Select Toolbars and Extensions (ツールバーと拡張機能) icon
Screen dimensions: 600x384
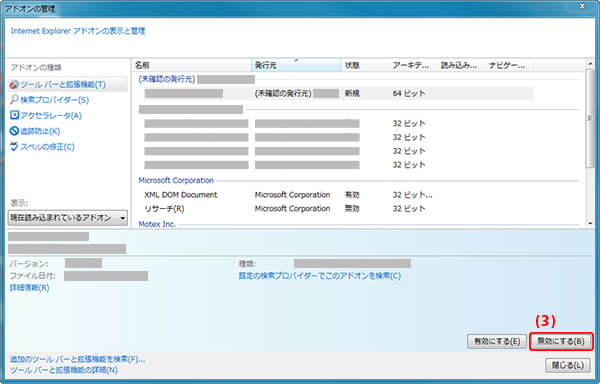(14, 85)
